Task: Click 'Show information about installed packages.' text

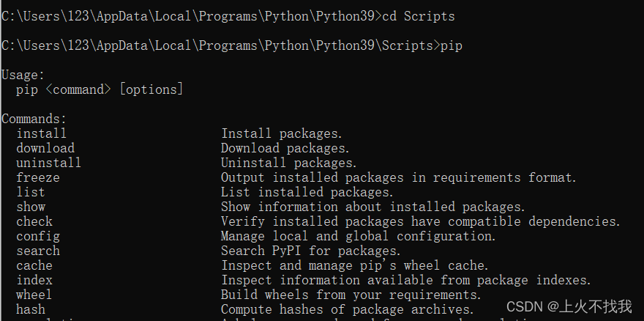Action: coord(373,207)
